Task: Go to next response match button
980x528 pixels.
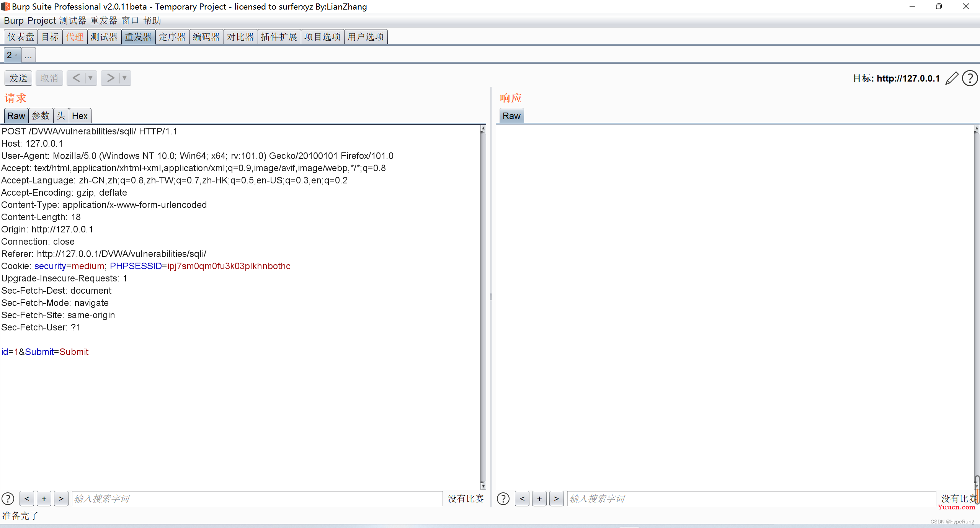Action: (x=557, y=499)
